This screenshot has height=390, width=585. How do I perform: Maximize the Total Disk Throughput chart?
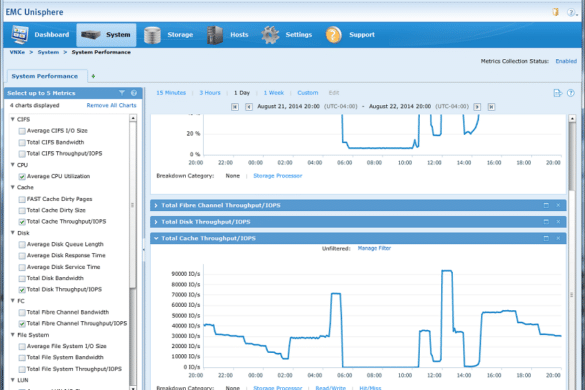coord(546,222)
